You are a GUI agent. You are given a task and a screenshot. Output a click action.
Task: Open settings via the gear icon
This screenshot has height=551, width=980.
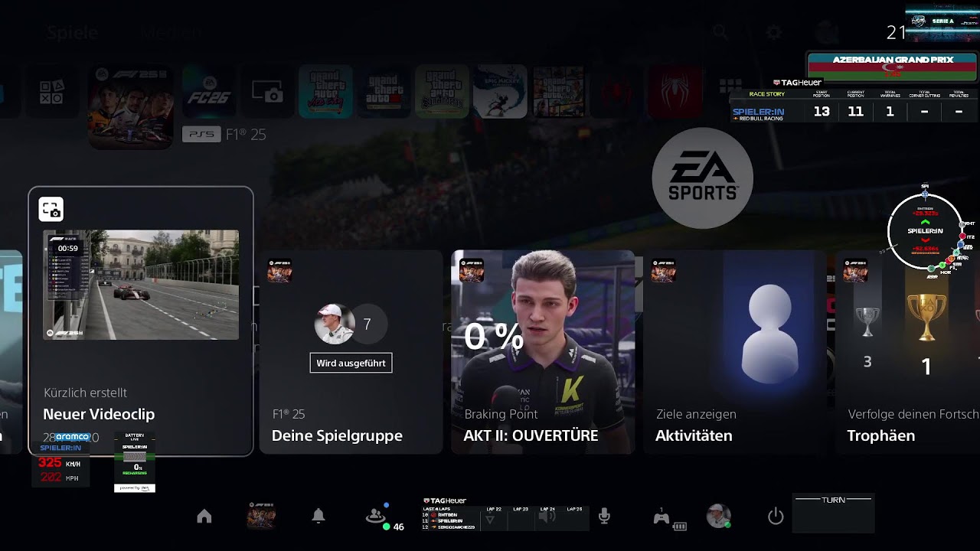click(x=774, y=32)
